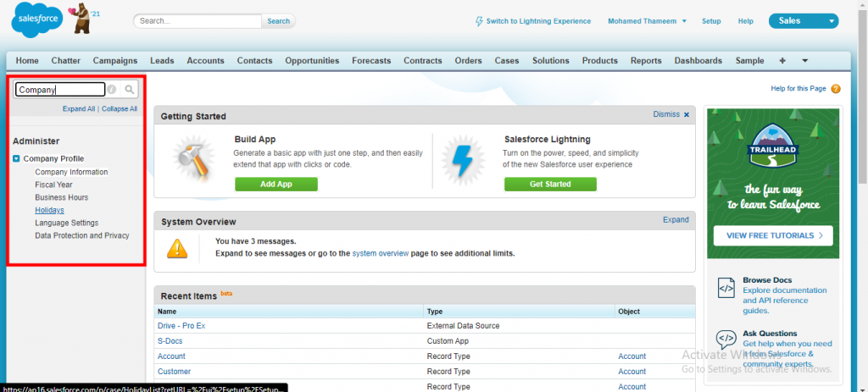The width and height of the screenshot is (868, 392).
Task: Click the Dismiss link in Getting Started
Action: click(x=666, y=114)
